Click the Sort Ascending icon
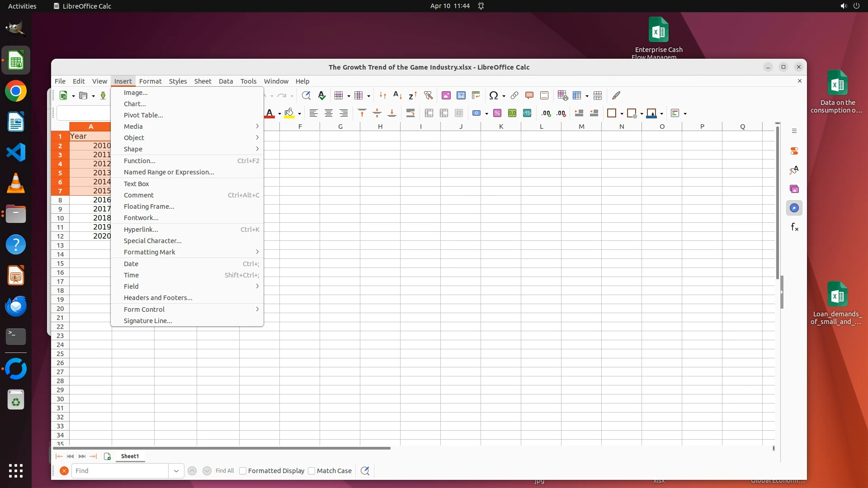868x488 pixels. pyautogui.click(x=397, y=95)
